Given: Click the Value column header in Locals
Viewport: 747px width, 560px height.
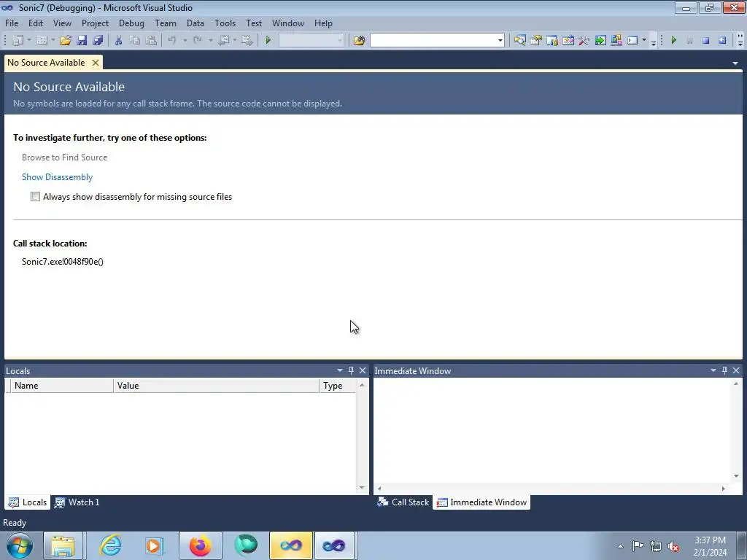Looking at the screenshot, I should (x=216, y=386).
